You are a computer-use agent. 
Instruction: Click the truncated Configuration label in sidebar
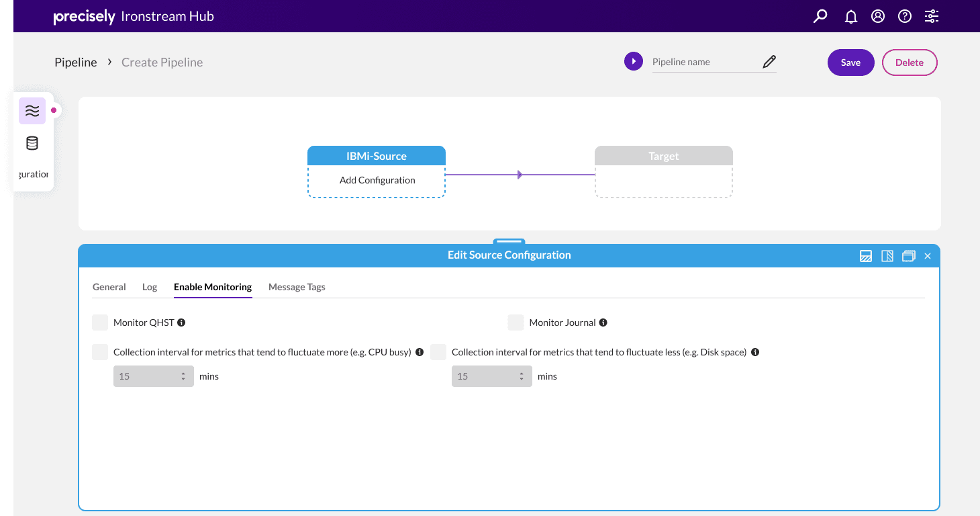(x=34, y=174)
